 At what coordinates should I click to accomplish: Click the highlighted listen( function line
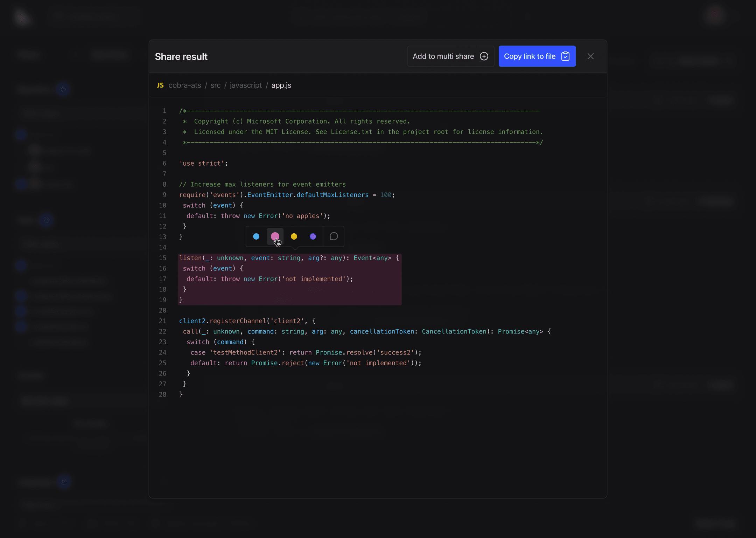click(x=289, y=258)
